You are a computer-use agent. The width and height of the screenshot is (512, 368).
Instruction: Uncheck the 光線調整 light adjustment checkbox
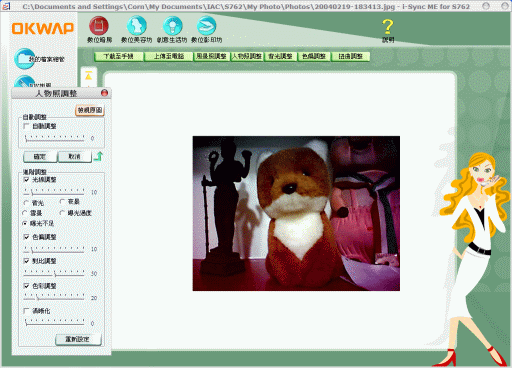tap(26, 180)
